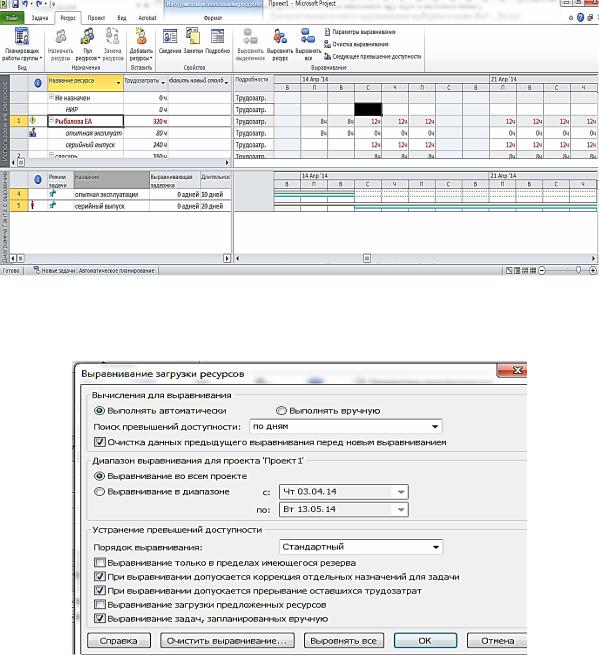Open the Название ресурса column filter arrow
The image size is (599, 655).
pos(118,83)
